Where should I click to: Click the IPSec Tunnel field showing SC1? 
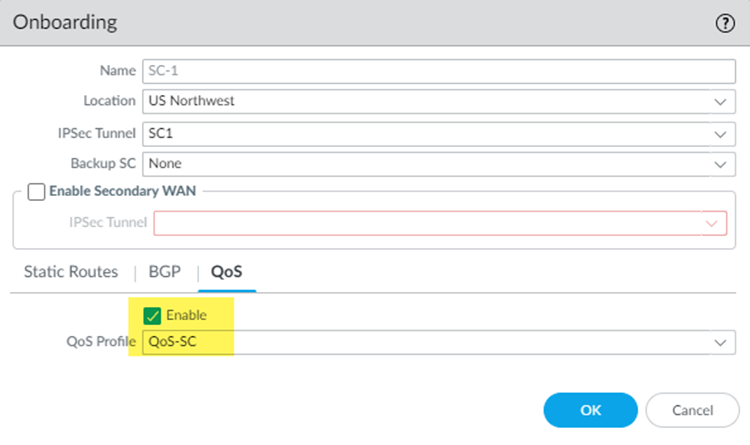pyautogui.click(x=425, y=132)
